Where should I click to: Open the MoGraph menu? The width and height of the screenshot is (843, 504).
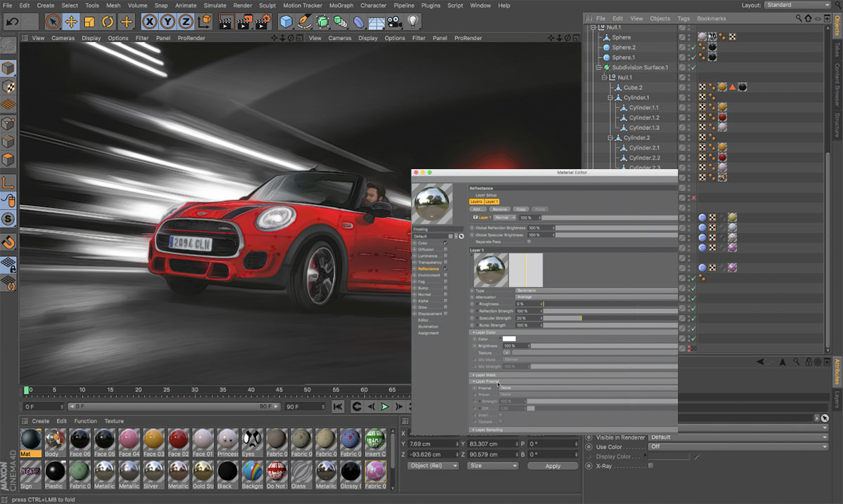coord(341,5)
